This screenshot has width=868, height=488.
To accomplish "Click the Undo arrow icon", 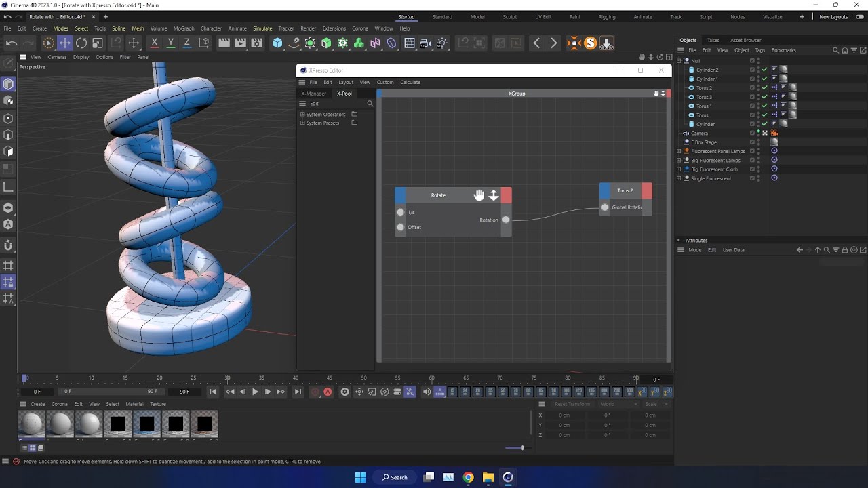I will [11, 43].
